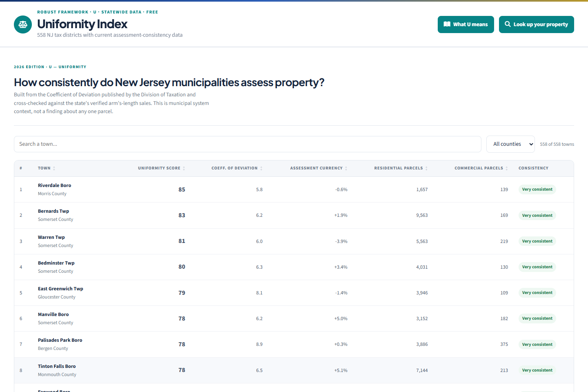Click Very consistent badge for Tinton Falls Boro
The height and width of the screenshot is (392, 588).
(x=537, y=370)
